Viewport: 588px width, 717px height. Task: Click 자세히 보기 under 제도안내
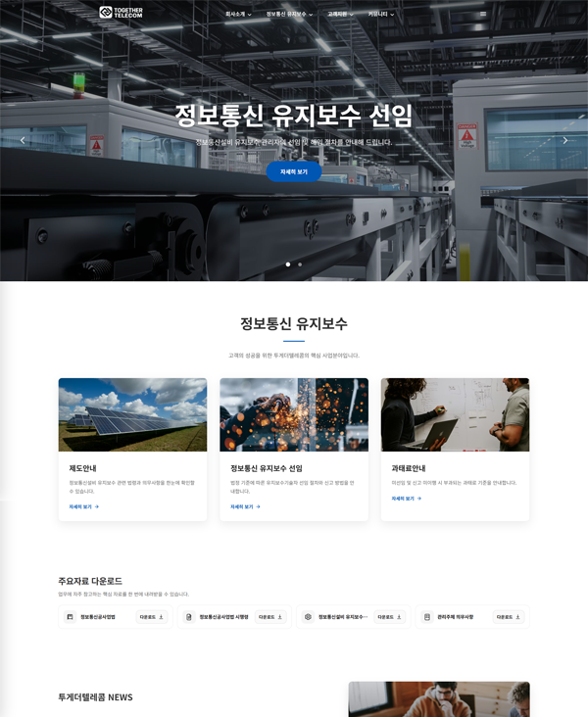tap(84, 506)
